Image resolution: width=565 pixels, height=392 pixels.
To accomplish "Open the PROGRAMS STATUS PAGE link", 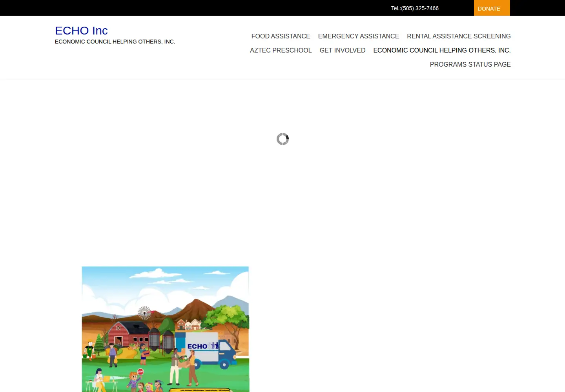I will pos(470,64).
